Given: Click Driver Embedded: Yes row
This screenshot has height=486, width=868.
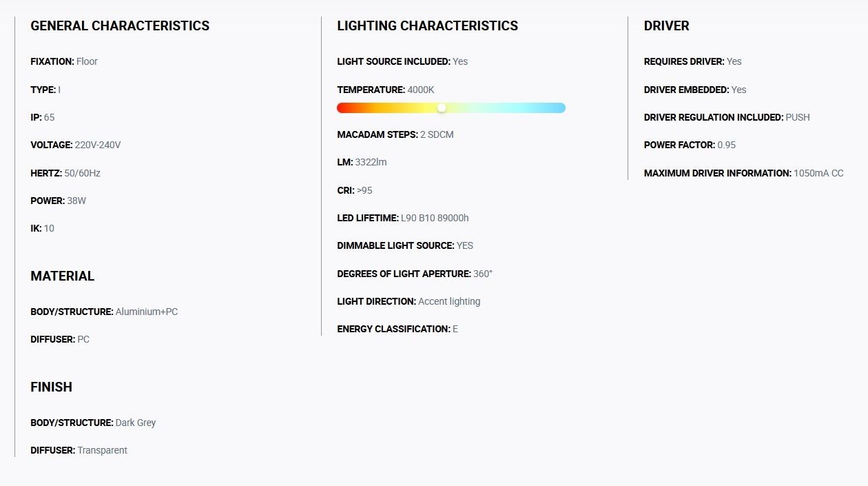Looking at the screenshot, I should (x=695, y=90).
